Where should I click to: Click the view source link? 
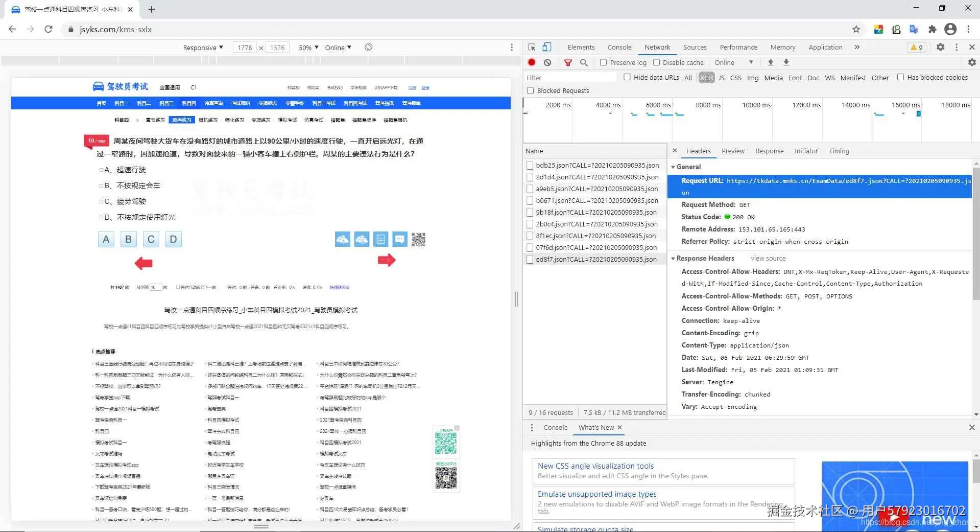768,259
